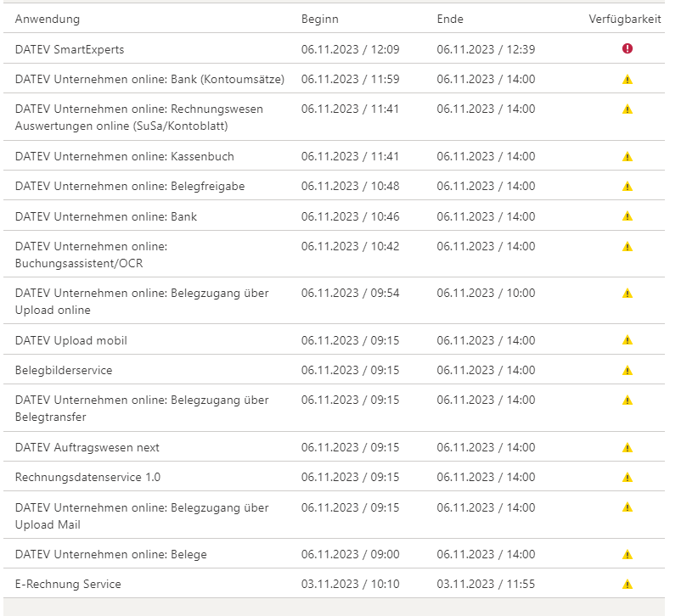Click warning icon for Belegbilderservice row

[628, 370]
